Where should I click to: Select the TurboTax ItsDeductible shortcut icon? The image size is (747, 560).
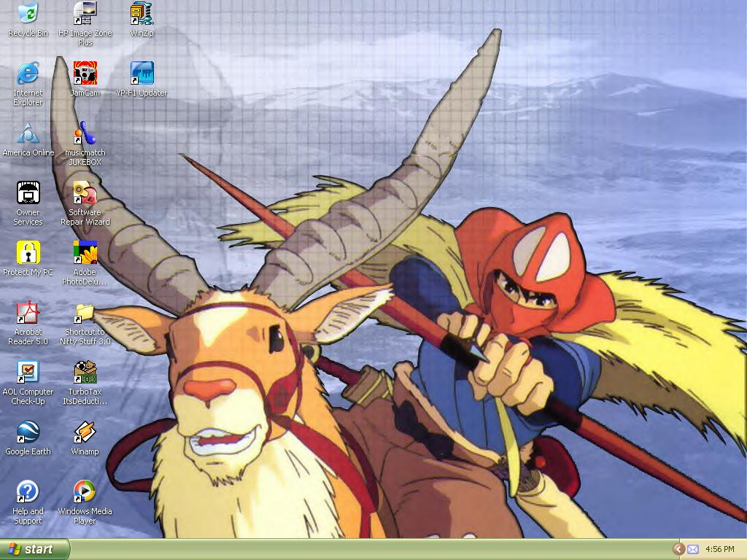click(x=85, y=372)
